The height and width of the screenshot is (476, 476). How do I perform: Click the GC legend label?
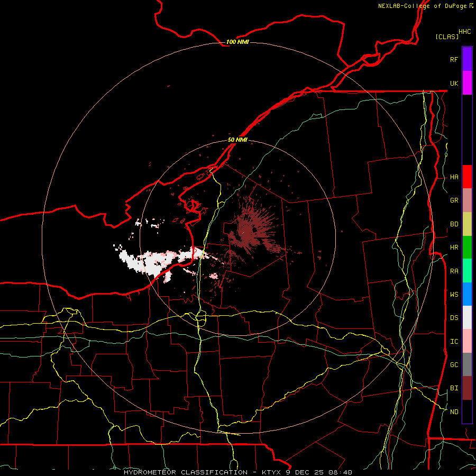point(454,365)
